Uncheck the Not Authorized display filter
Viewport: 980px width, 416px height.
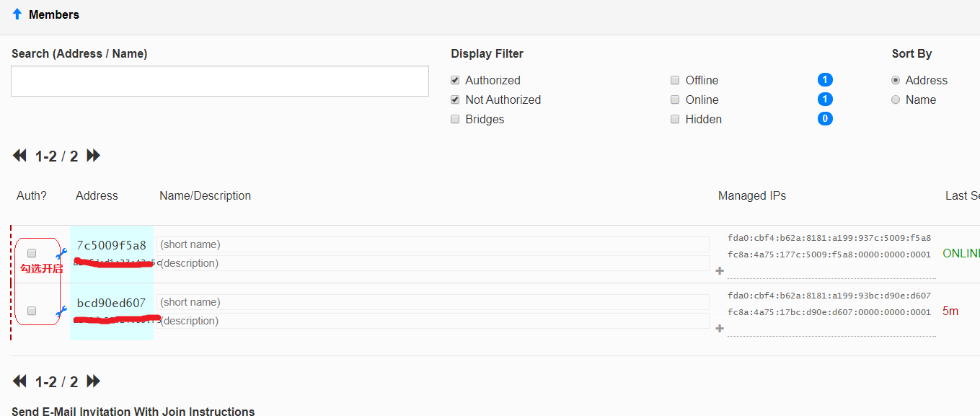(455, 99)
